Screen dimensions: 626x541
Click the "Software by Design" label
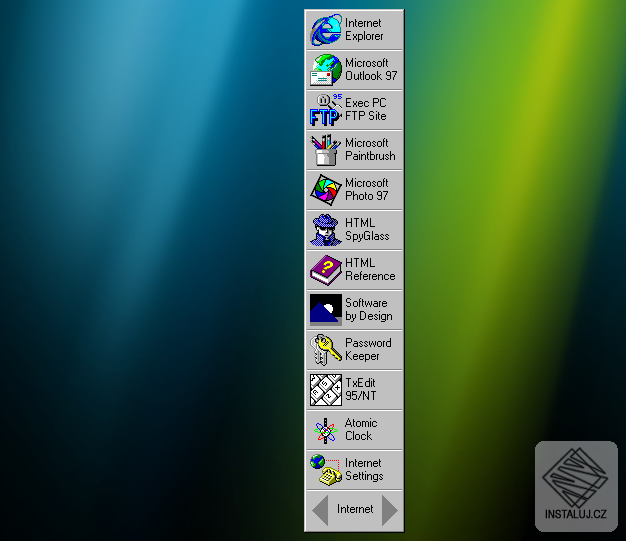(368, 309)
